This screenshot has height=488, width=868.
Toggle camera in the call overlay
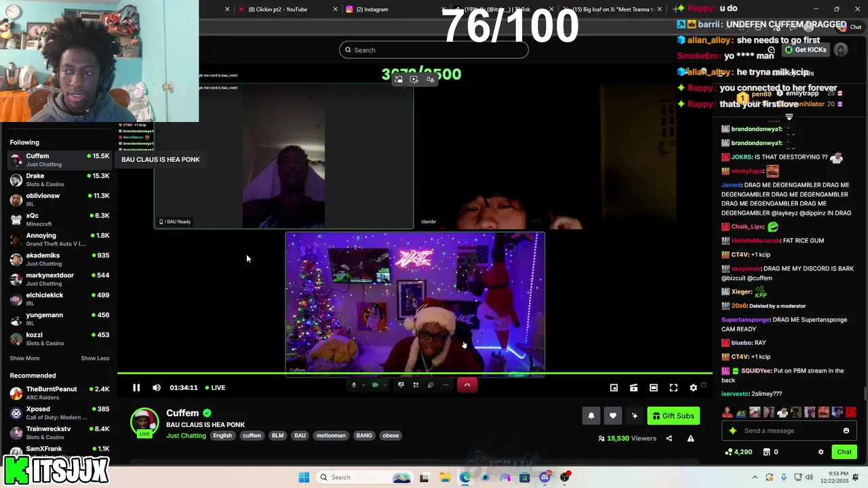(375, 385)
